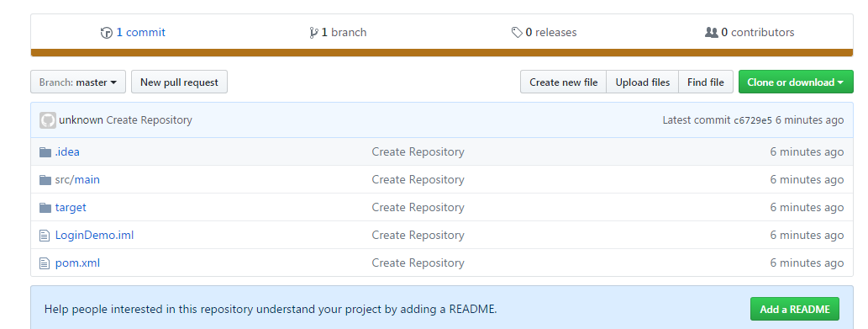This screenshot has height=329, width=868.
Task: Click the contributors people icon
Action: pos(712,33)
